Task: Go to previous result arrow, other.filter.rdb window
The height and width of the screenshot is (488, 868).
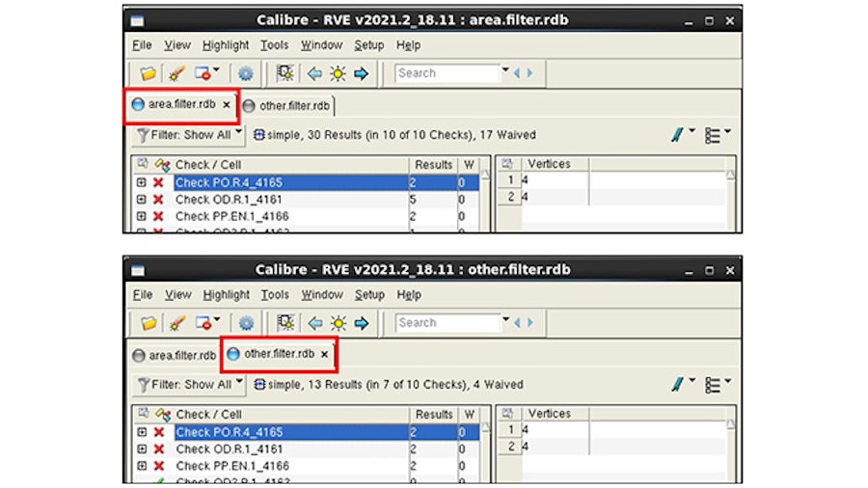Action: tap(315, 323)
